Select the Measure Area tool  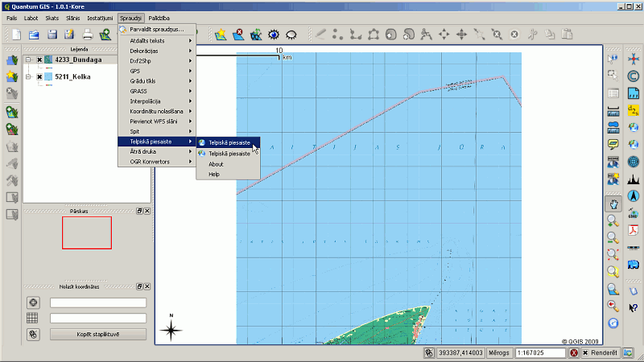coord(613,128)
